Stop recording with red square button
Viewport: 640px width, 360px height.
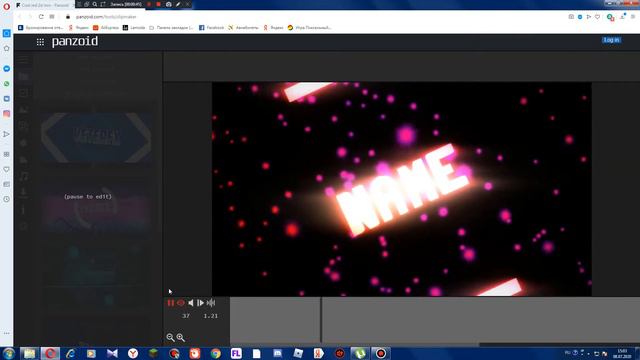(x=158, y=4)
